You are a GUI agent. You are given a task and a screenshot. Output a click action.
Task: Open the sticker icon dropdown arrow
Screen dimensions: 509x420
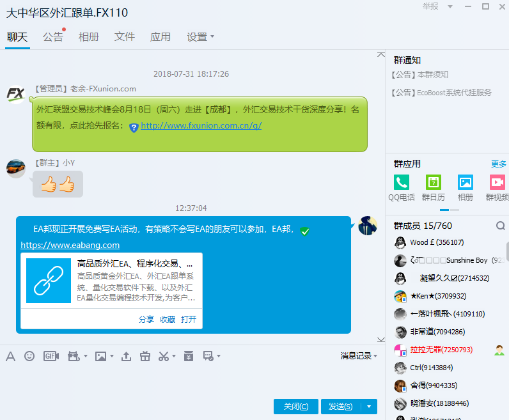click(x=86, y=356)
